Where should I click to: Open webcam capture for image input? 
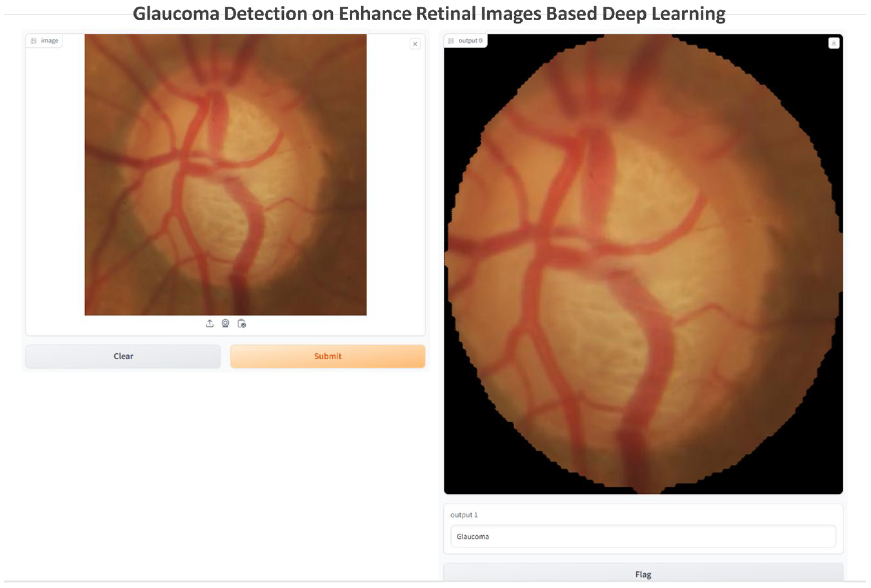click(225, 323)
